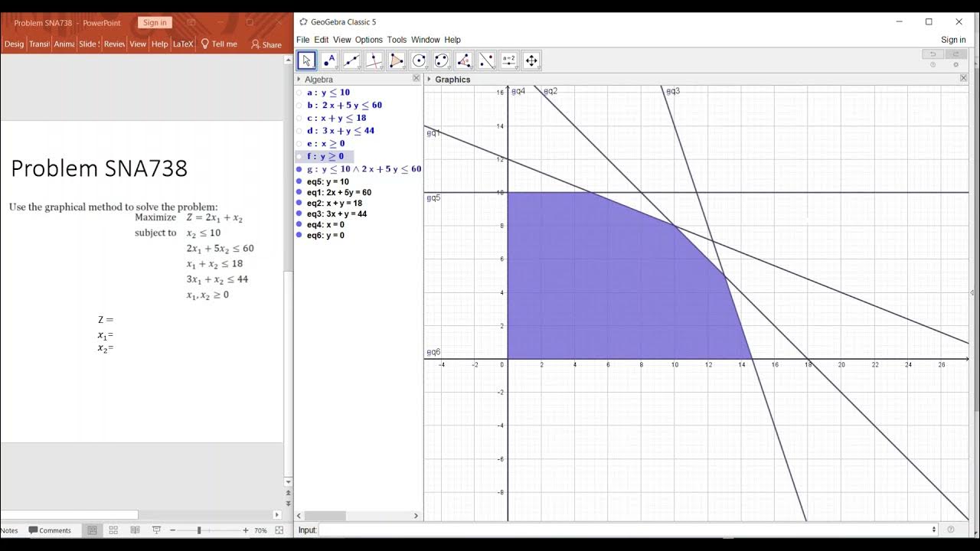Hide the combined region g
The image size is (980, 551).
(x=299, y=169)
